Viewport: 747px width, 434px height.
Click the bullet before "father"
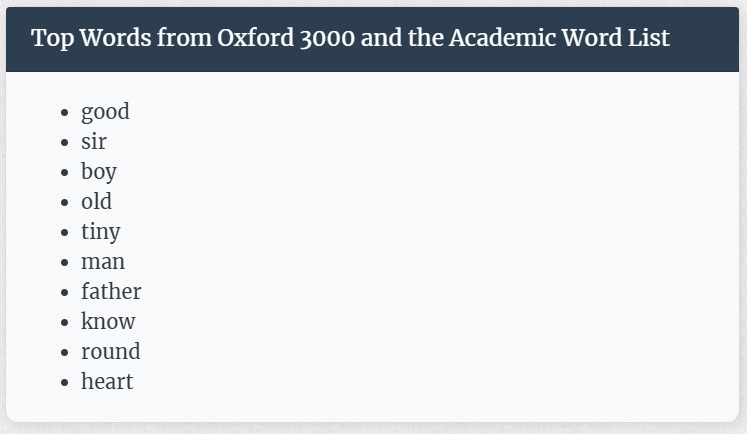65,293
